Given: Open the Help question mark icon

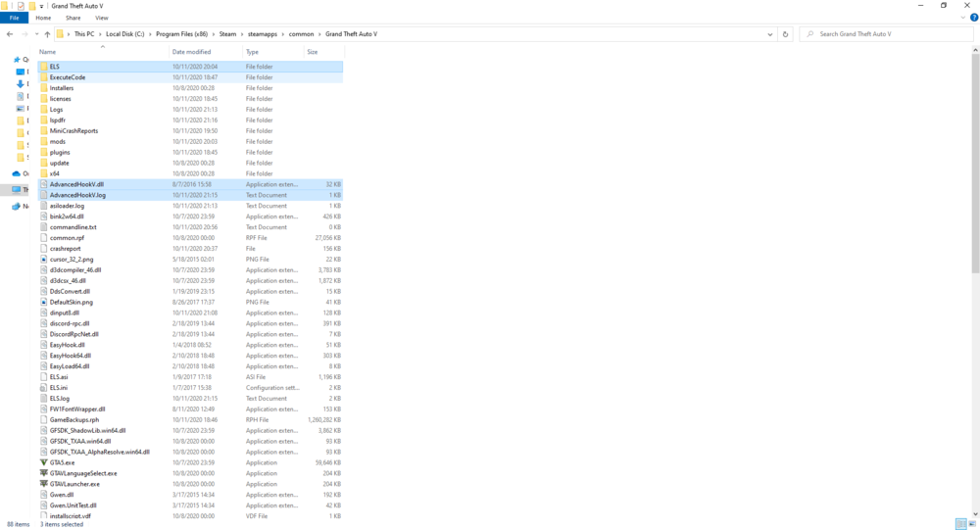Looking at the screenshot, I should (974, 18).
